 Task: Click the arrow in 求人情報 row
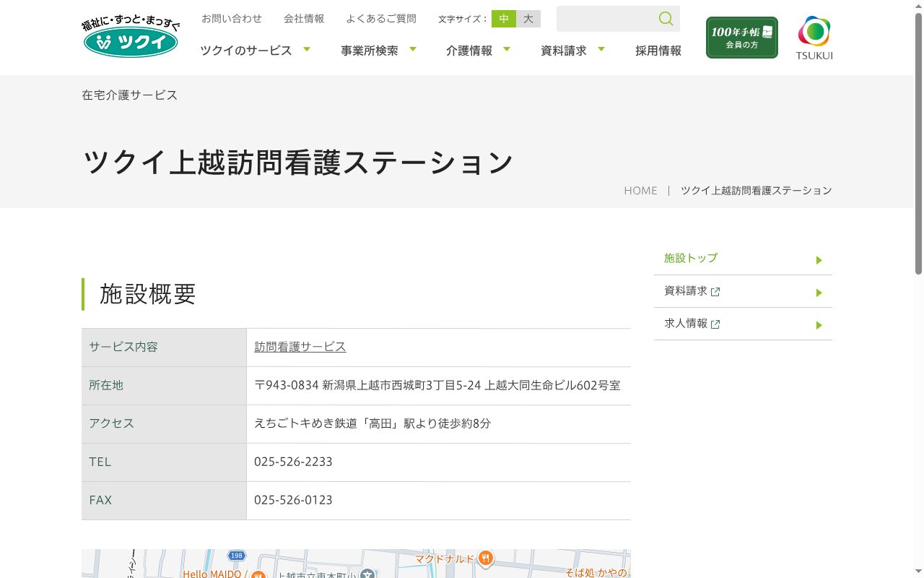[819, 325]
